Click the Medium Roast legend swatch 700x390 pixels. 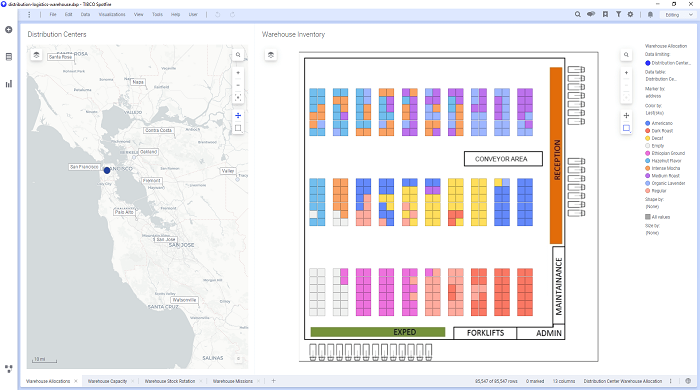[x=648, y=176]
